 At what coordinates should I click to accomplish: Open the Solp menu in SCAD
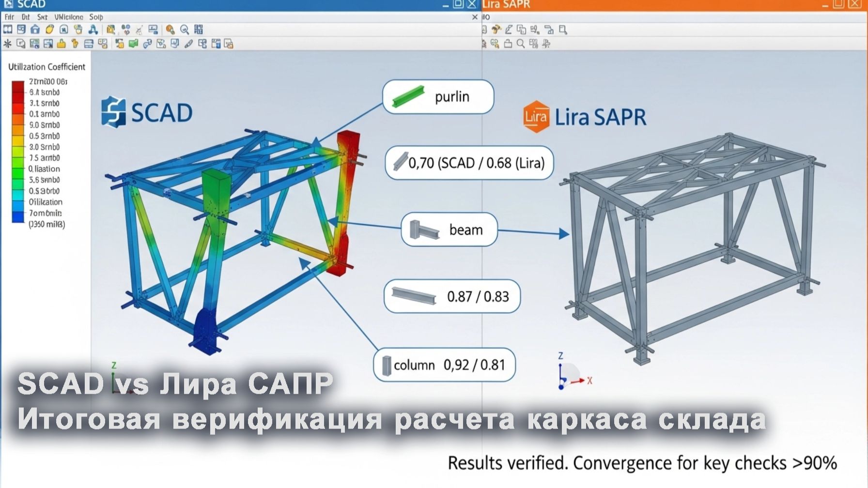95,16
